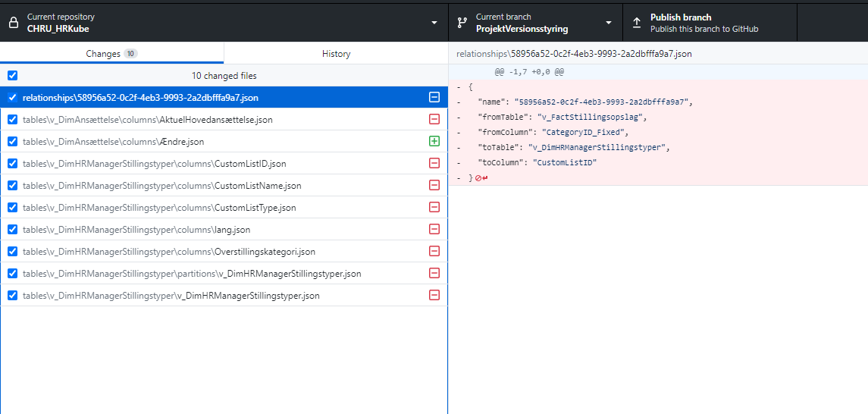The width and height of the screenshot is (868, 414).
Task: Uncheck Ændre.json checkbox
Action: tap(13, 141)
